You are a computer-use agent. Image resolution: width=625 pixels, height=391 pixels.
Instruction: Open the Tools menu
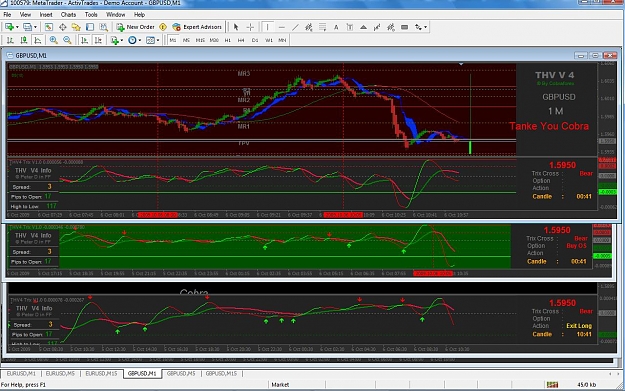click(x=91, y=15)
